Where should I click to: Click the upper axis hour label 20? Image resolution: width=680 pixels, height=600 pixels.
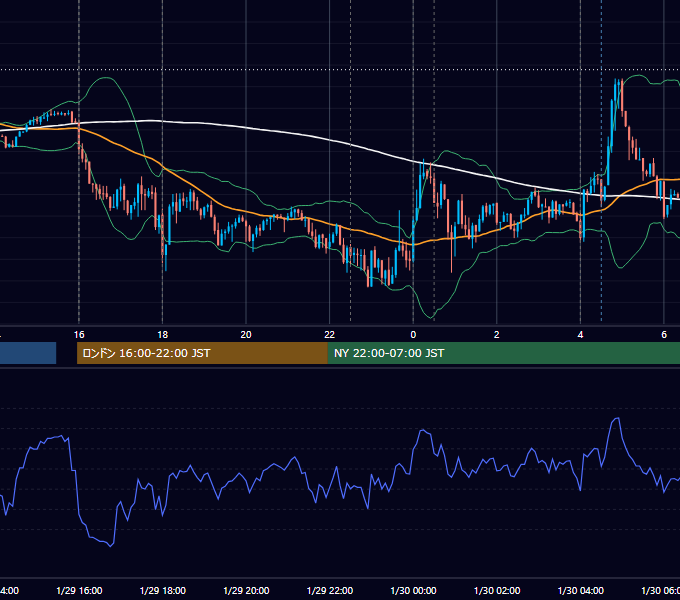[246, 335]
